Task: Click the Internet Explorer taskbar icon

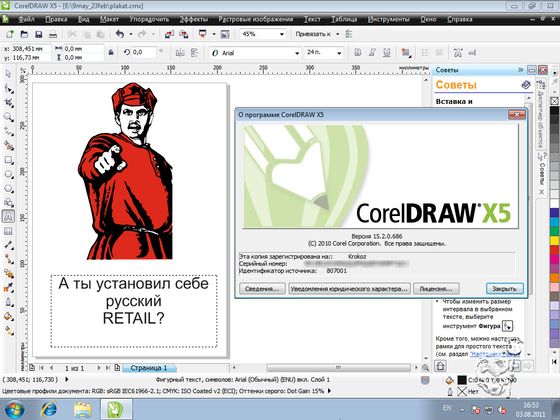Action: [x=49, y=409]
